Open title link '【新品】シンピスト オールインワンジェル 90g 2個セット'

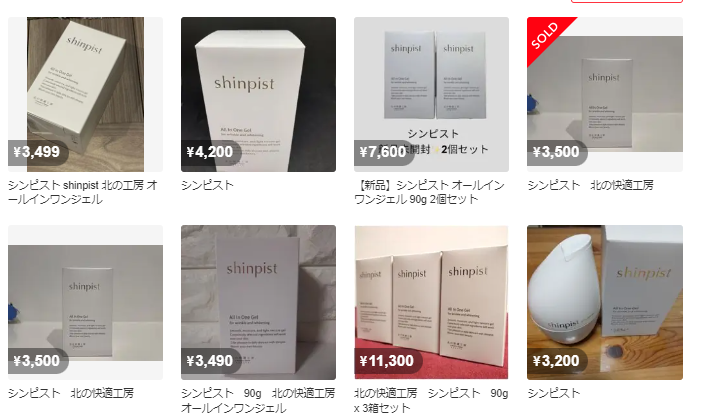(x=429, y=193)
